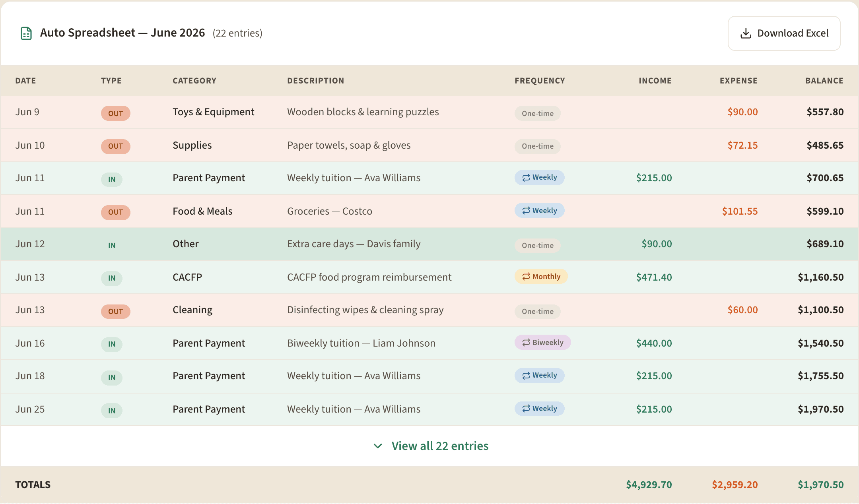Viewport: 859px width, 504px height.
Task: Click the $1,755.50 balance value
Action: pos(820,376)
